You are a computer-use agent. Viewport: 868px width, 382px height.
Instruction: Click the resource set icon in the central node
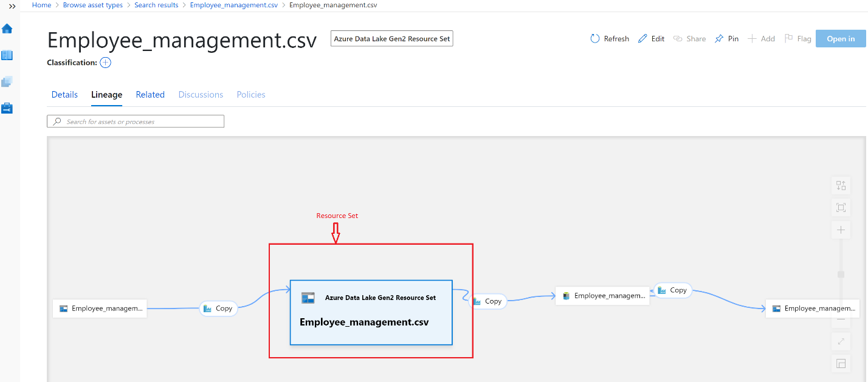(308, 298)
